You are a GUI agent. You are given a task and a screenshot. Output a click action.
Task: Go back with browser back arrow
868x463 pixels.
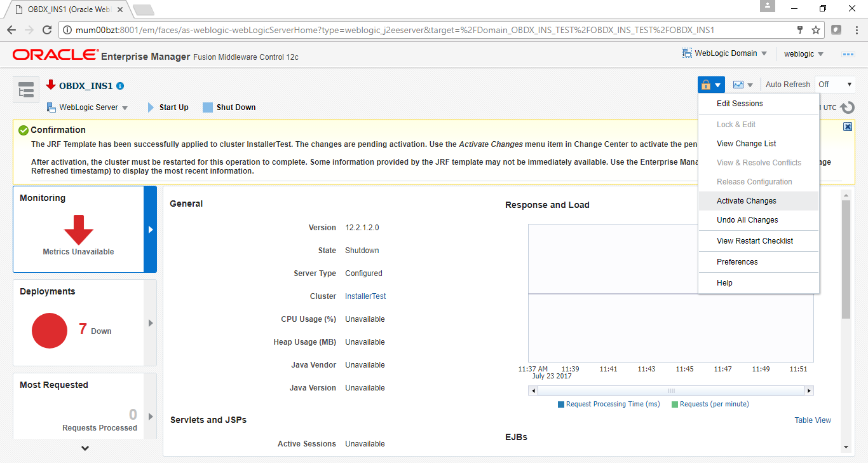(x=11, y=30)
